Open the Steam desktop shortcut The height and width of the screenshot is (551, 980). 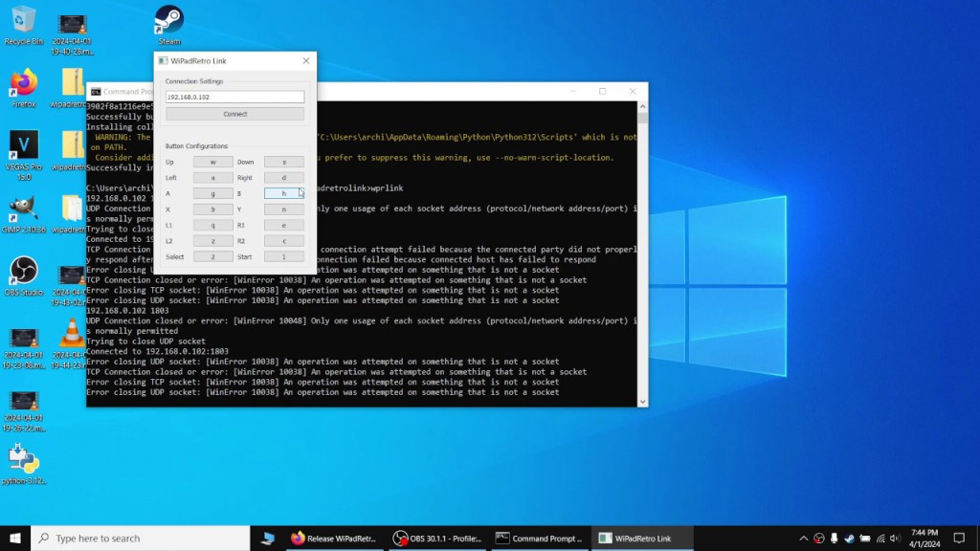click(168, 23)
